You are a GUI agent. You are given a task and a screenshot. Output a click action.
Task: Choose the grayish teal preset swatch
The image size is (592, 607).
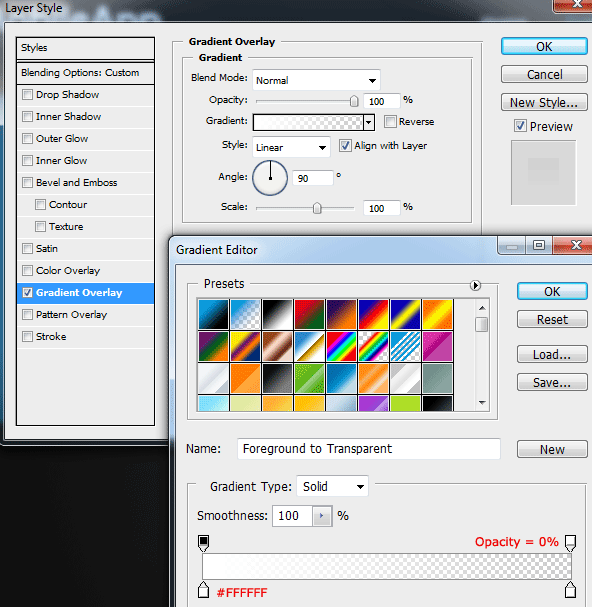click(x=438, y=378)
